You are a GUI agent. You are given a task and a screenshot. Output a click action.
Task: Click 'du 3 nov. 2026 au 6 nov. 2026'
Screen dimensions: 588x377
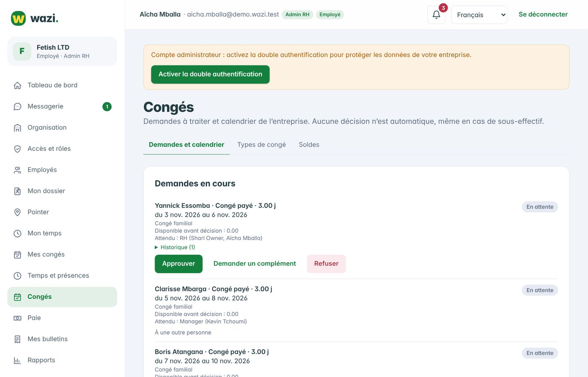coord(201,215)
